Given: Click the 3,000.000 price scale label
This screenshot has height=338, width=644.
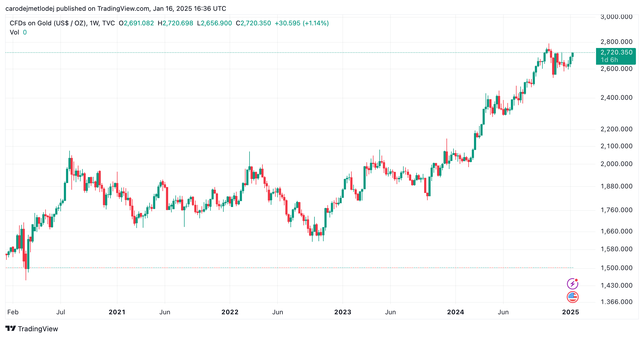Looking at the screenshot, I should coord(617,17).
